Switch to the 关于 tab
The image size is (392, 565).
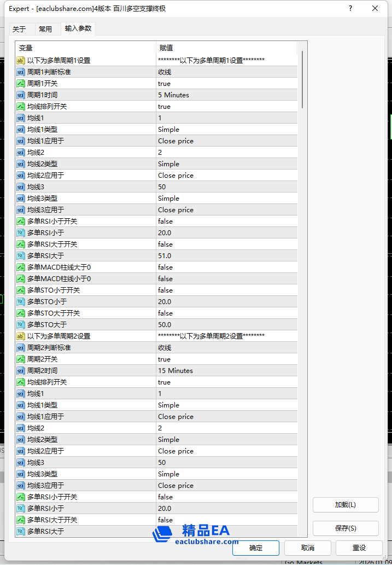[19, 29]
